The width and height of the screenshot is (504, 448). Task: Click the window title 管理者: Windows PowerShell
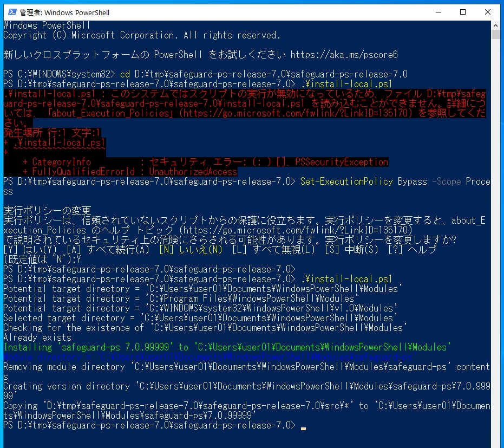64,12
